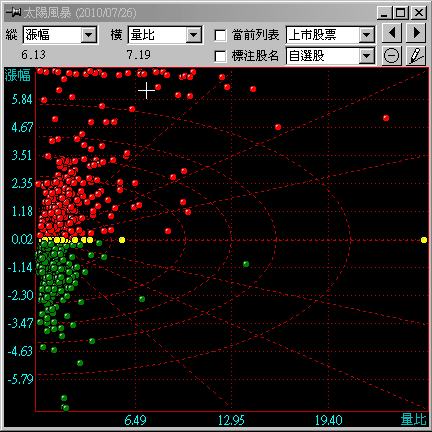Click the 太陽風暴 (2010/07/26) title text

80,13
